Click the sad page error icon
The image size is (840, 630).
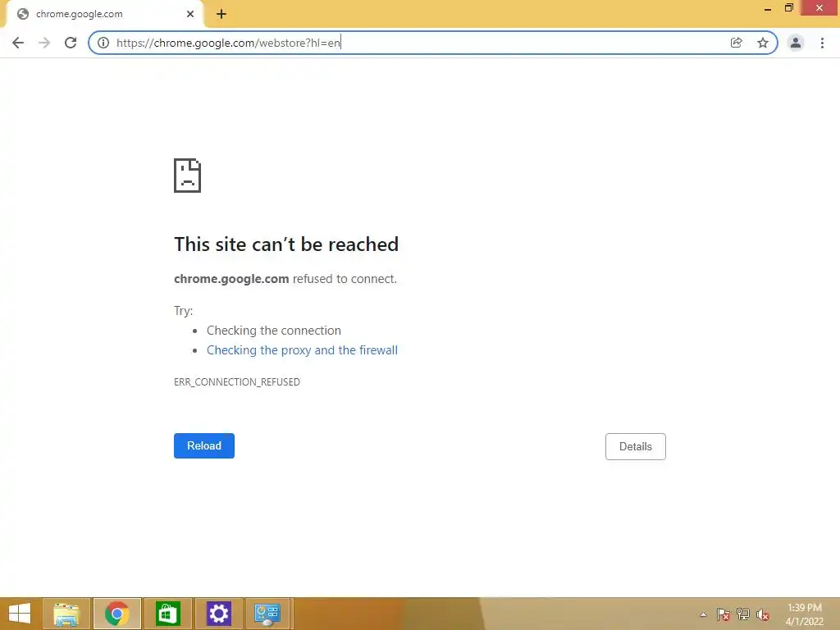tap(188, 176)
